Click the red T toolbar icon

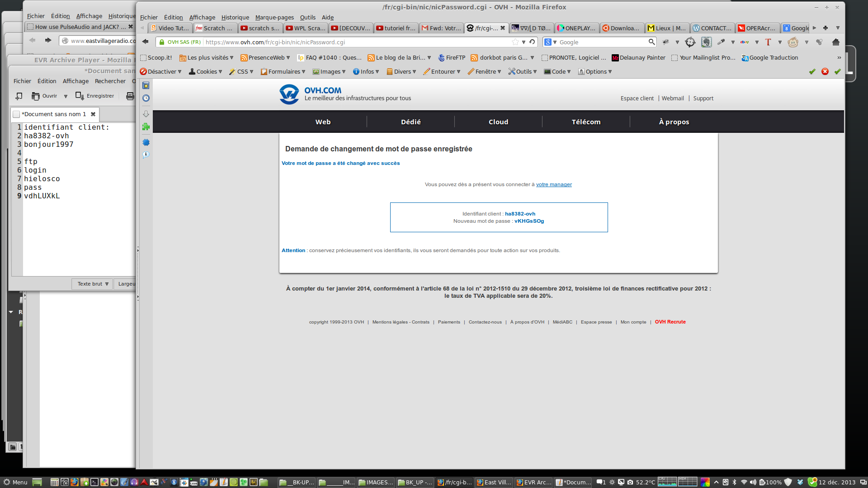point(768,42)
